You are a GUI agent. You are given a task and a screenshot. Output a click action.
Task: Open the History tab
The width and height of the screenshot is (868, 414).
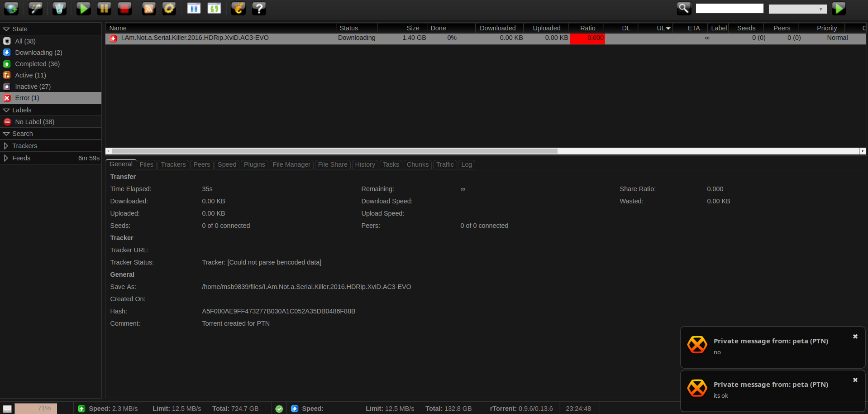coord(365,164)
